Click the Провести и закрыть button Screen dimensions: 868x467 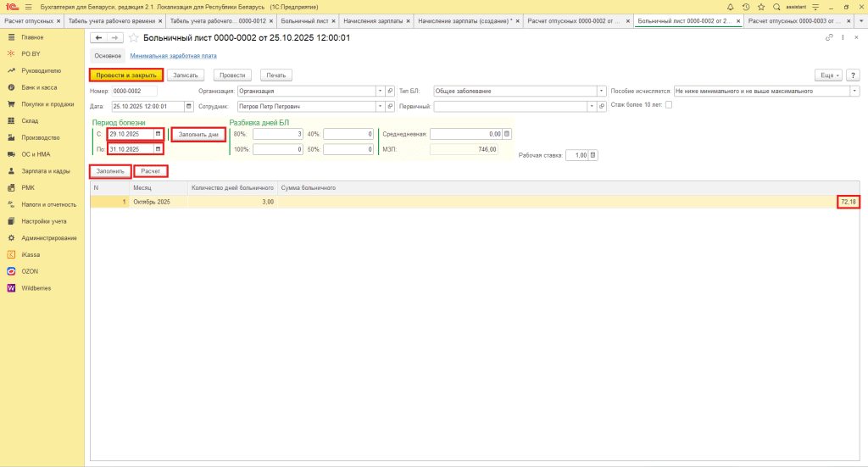[126, 75]
